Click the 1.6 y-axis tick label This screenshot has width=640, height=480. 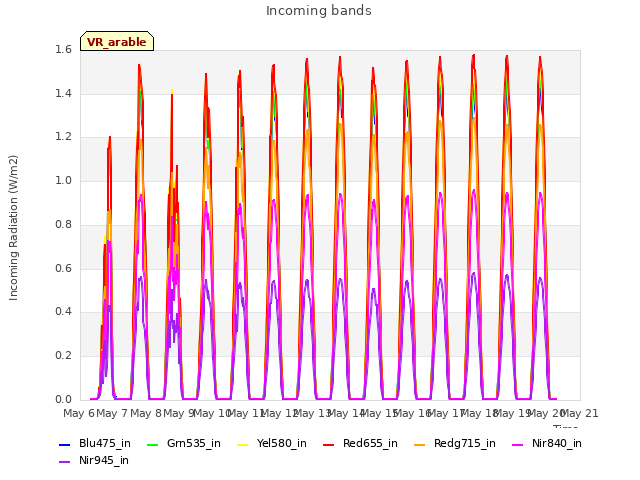(63, 50)
